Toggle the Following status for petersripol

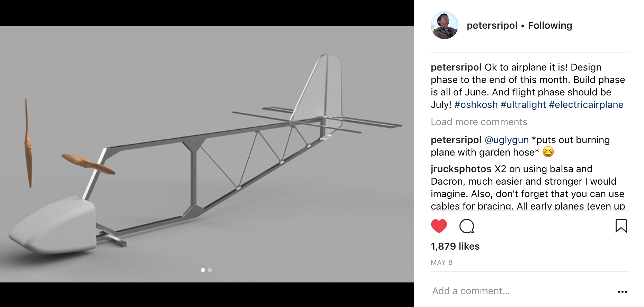click(x=550, y=25)
